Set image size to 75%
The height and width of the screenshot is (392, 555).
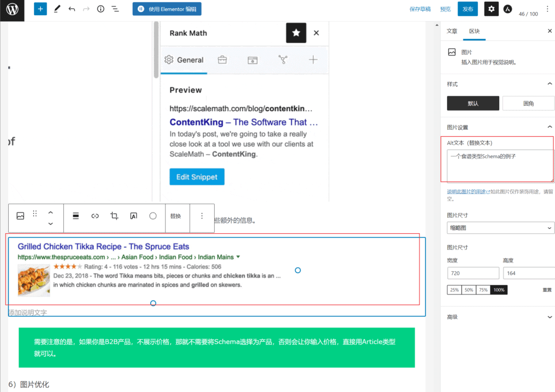point(483,290)
